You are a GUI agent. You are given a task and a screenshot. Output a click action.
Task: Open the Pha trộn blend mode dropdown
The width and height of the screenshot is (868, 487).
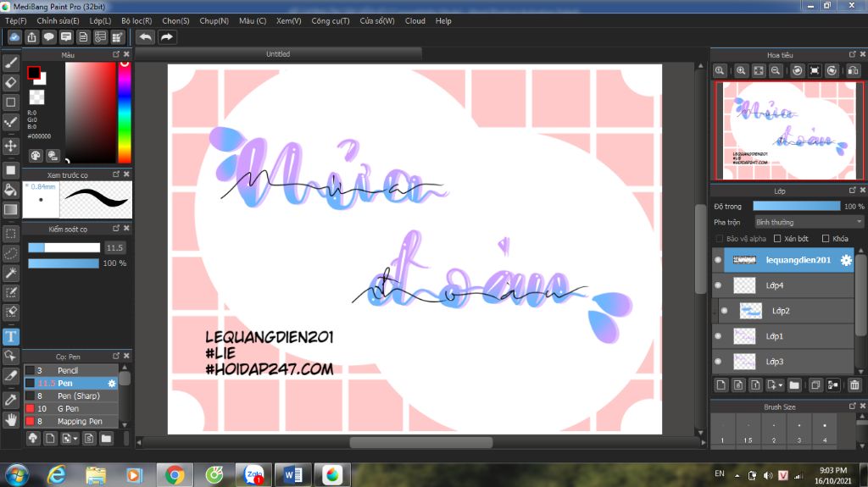pos(809,222)
